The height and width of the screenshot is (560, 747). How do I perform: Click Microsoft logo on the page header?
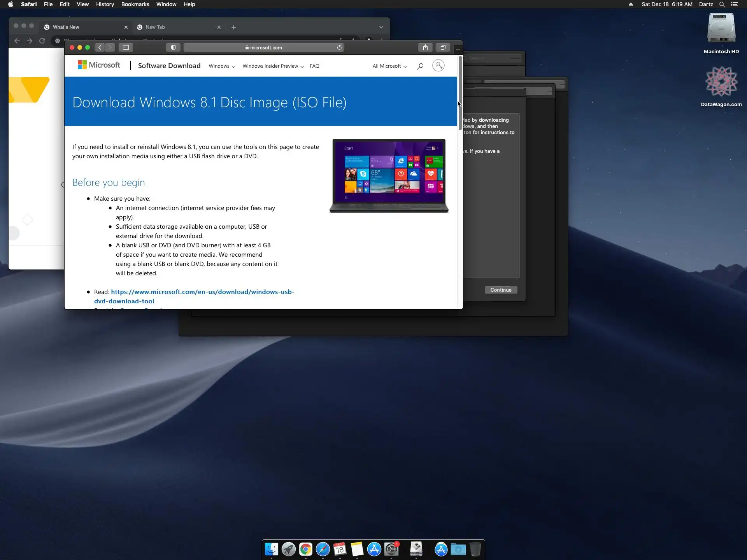tap(99, 65)
